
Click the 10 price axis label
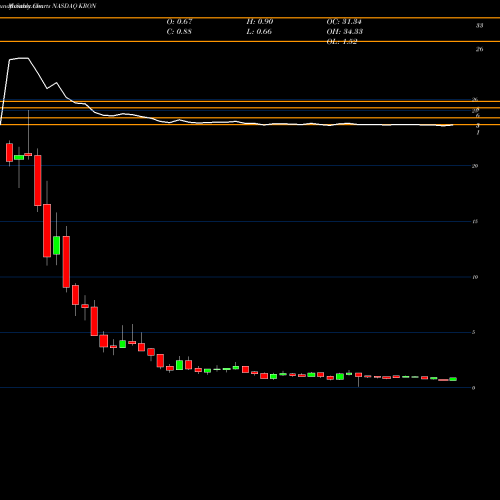(x=475, y=277)
